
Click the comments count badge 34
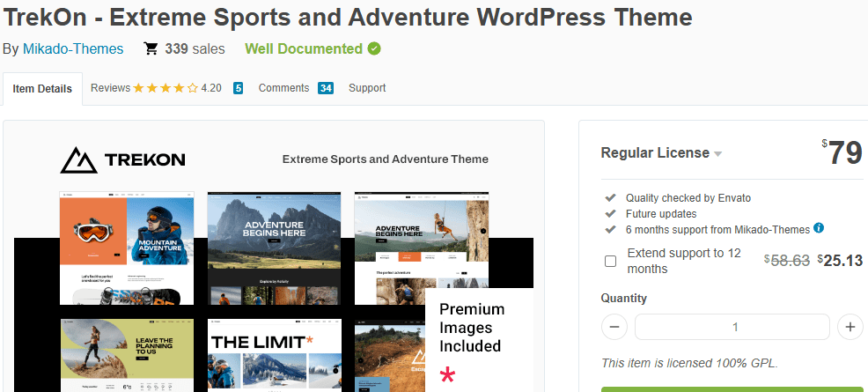(x=326, y=88)
